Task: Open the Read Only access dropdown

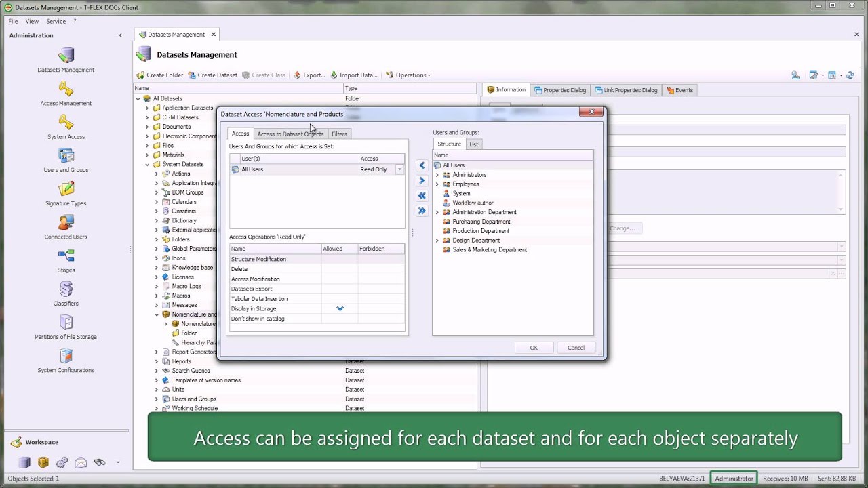Action: pos(399,169)
